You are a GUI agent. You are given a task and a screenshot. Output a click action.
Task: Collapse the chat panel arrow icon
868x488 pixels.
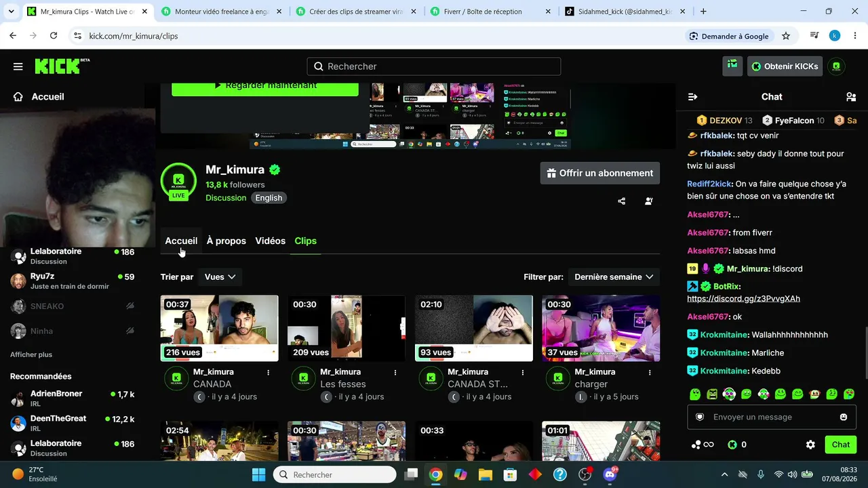click(x=692, y=97)
